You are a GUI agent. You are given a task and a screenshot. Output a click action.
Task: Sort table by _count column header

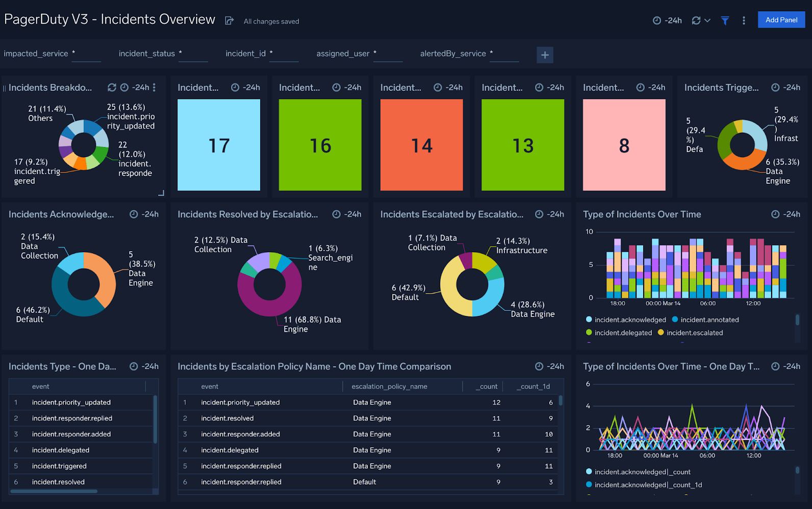click(488, 386)
